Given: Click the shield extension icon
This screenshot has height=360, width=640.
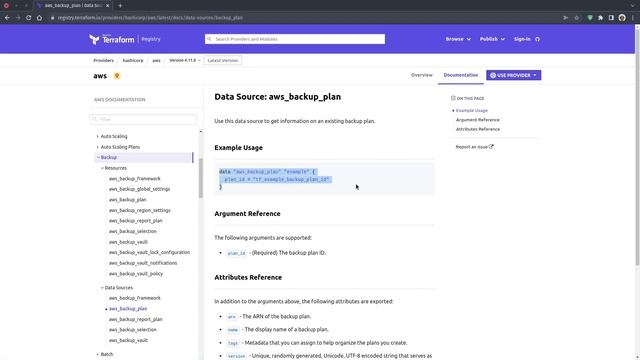Looking at the screenshot, I should point(590,18).
